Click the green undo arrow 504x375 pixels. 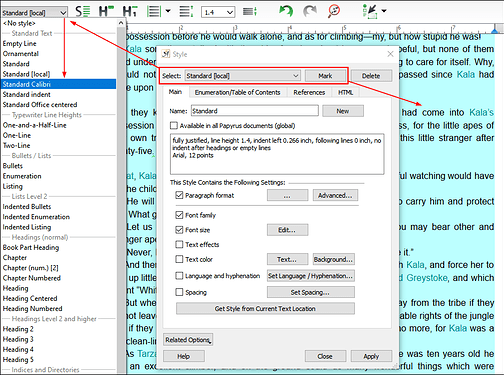(286, 11)
